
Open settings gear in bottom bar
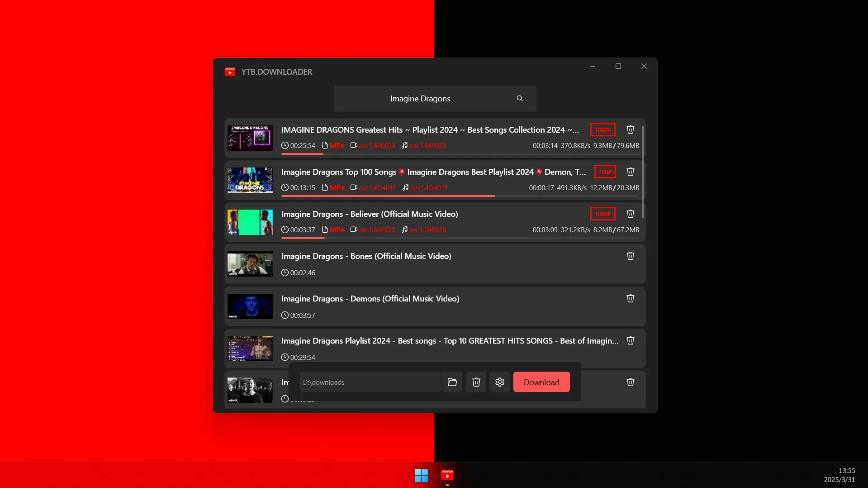499,382
